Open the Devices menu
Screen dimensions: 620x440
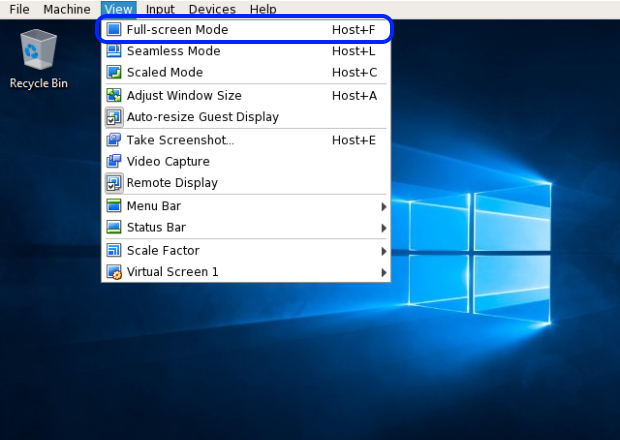click(212, 9)
